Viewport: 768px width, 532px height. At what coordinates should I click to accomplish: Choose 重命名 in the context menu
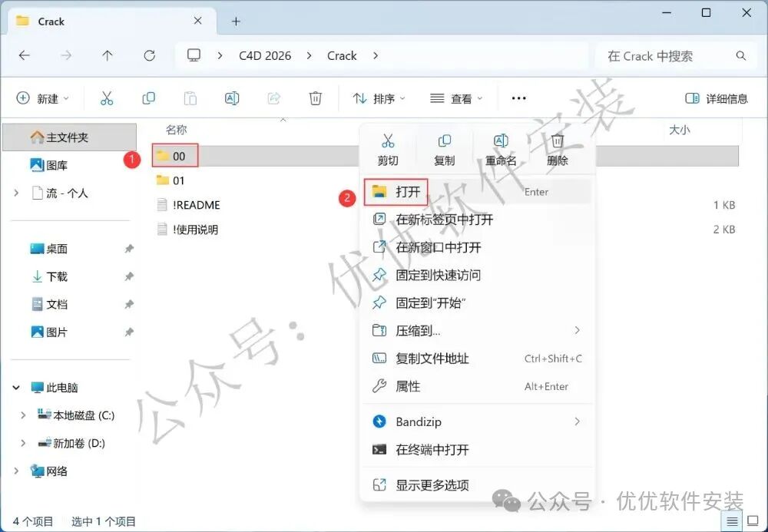[501, 150]
